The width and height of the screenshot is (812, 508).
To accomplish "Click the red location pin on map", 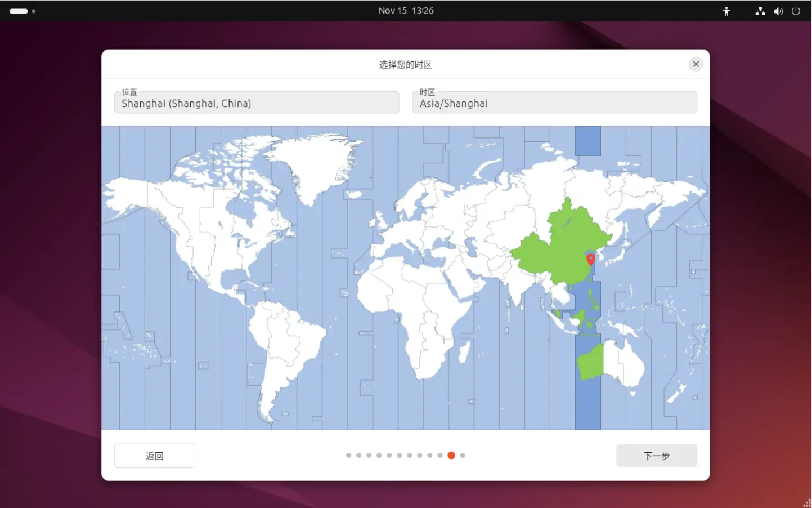I will (x=590, y=259).
